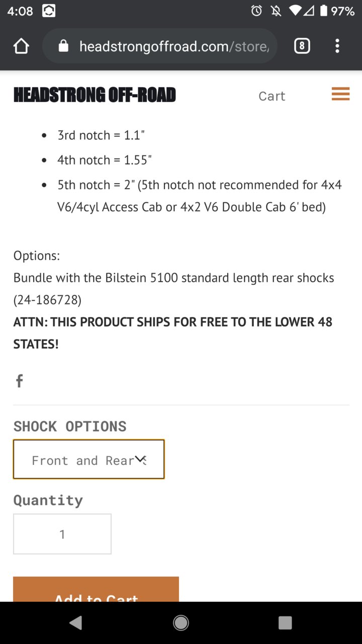Focus the Quantity input field
The width and height of the screenshot is (362, 644).
(62, 534)
